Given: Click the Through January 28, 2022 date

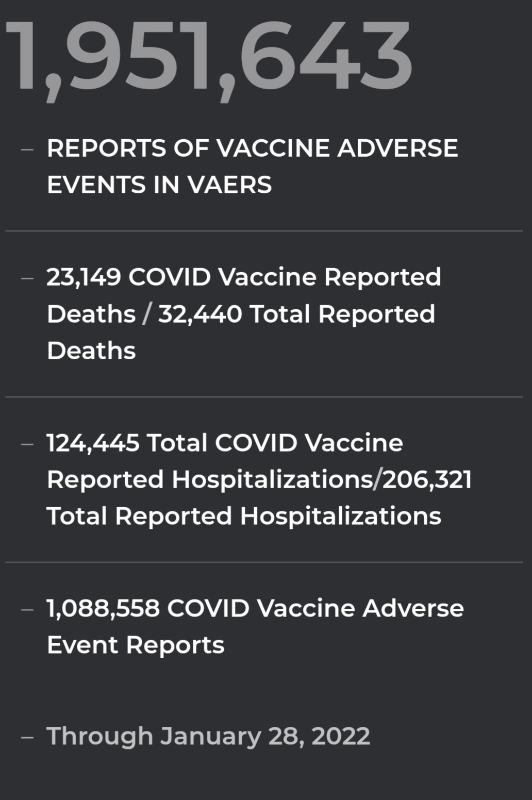Looking at the screenshot, I should pyautogui.click(x=208, y=736).
